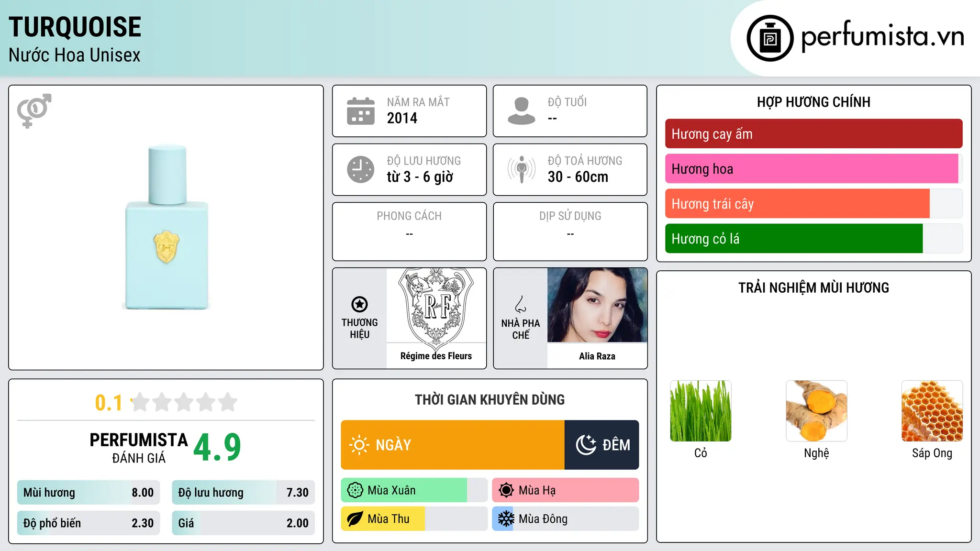Click the moon icon next to Đêm

[586, 445]
